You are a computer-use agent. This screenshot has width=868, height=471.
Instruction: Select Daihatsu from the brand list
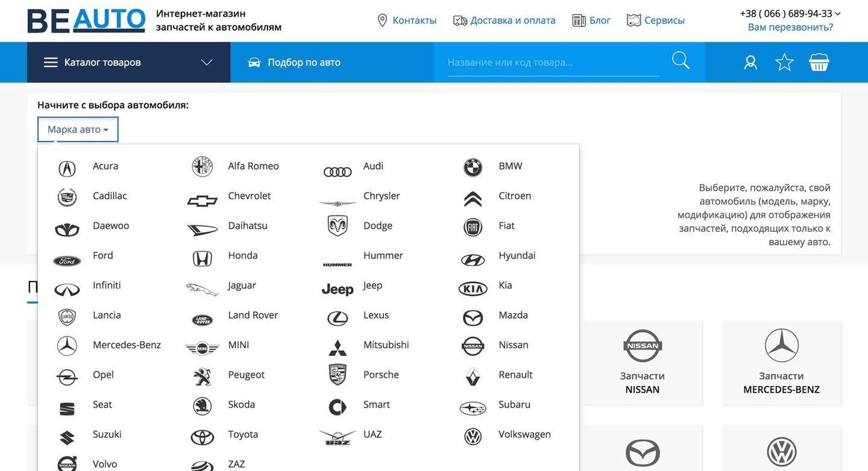pyautogui.click(x=248, y=226)
